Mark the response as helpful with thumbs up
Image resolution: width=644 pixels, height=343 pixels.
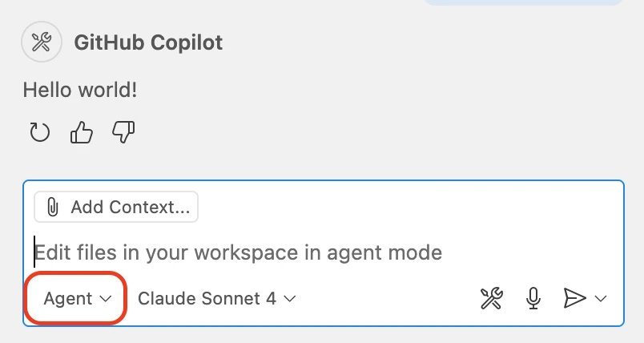pyautogui.click(x=82, y=132)
